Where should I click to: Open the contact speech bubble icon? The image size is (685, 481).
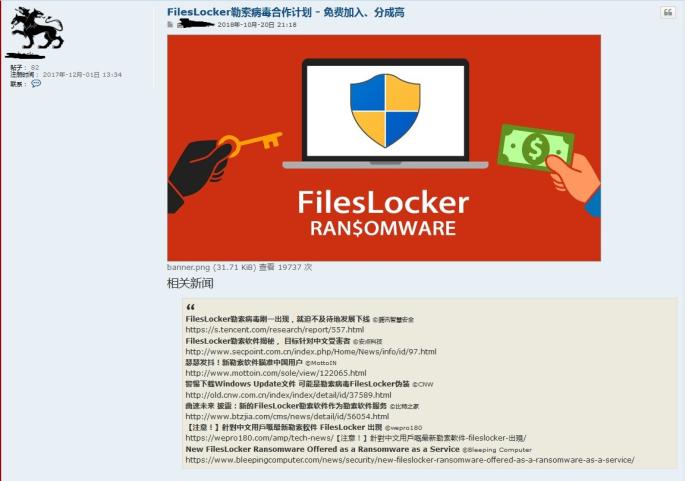[36, 83]
